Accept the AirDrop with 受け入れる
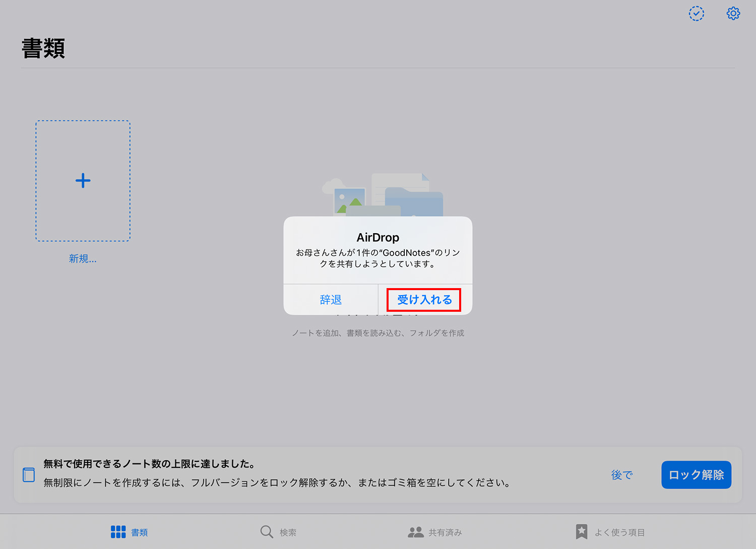The image size is (756, 549). click(x=424, y=300)
